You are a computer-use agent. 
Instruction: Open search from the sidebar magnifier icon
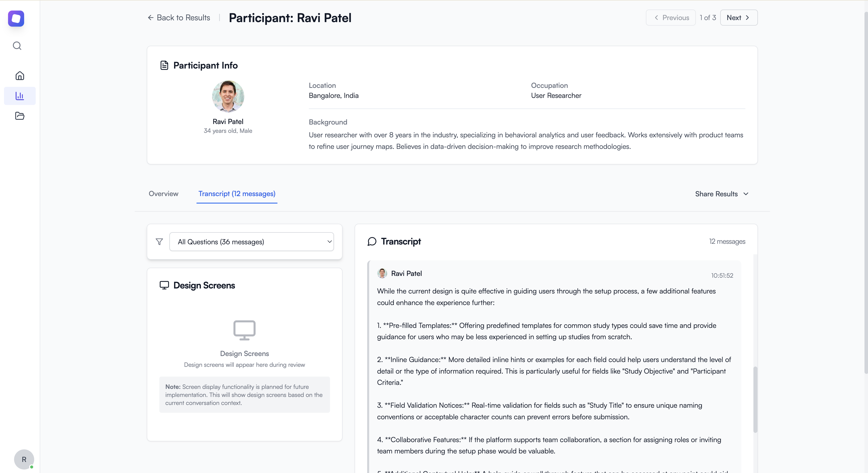point(17,46)
